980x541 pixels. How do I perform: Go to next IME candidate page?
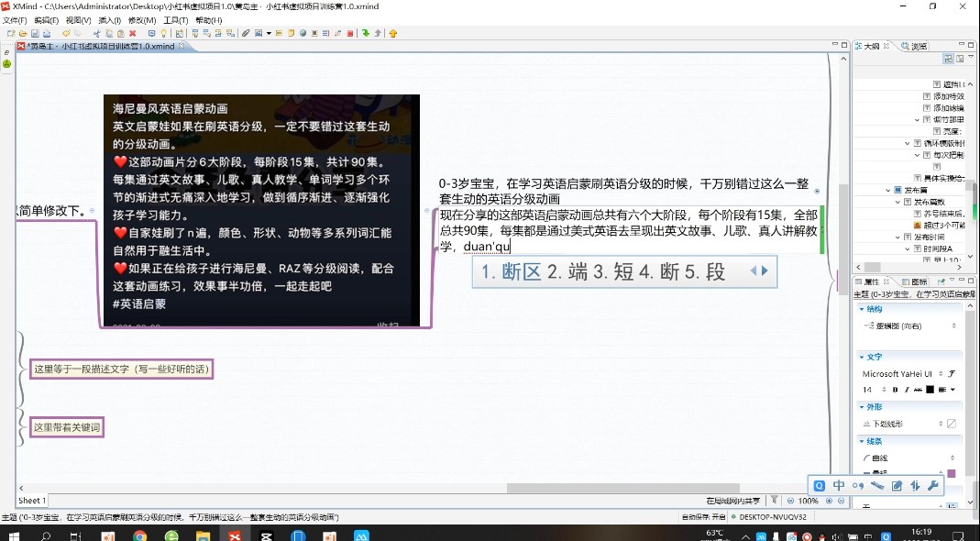point(765,270)
